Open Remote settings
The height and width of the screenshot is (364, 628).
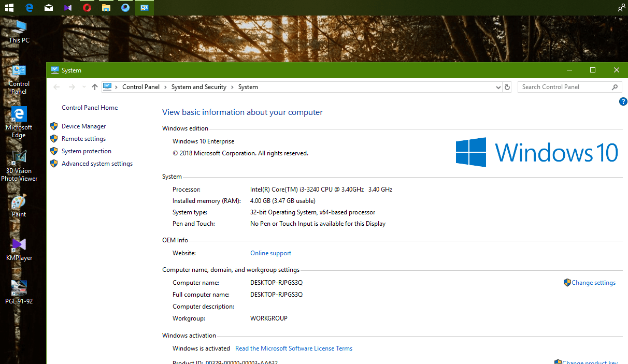click(83, 139)
